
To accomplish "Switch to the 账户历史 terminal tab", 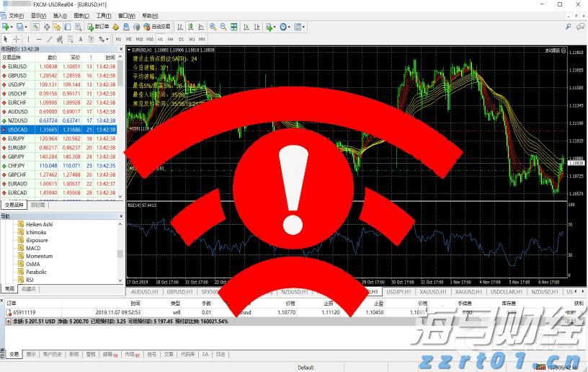I will pyautogui.click(x=52, y=355).
